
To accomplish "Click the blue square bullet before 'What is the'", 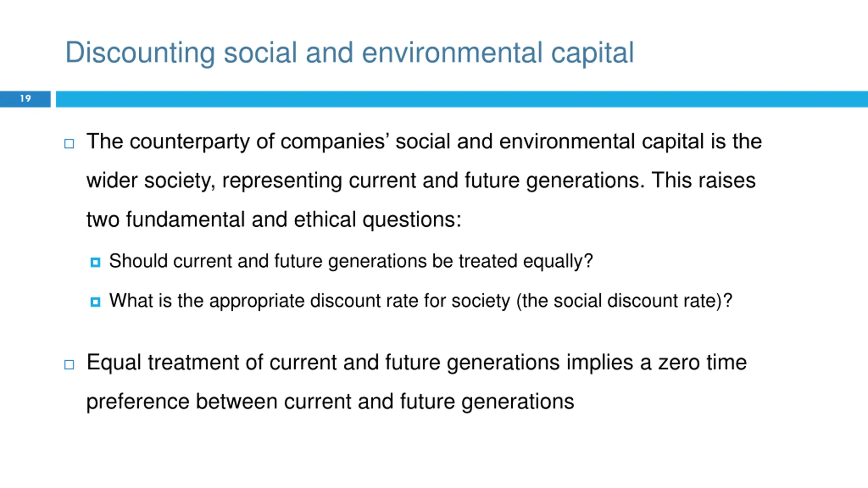I will point(96,302).
